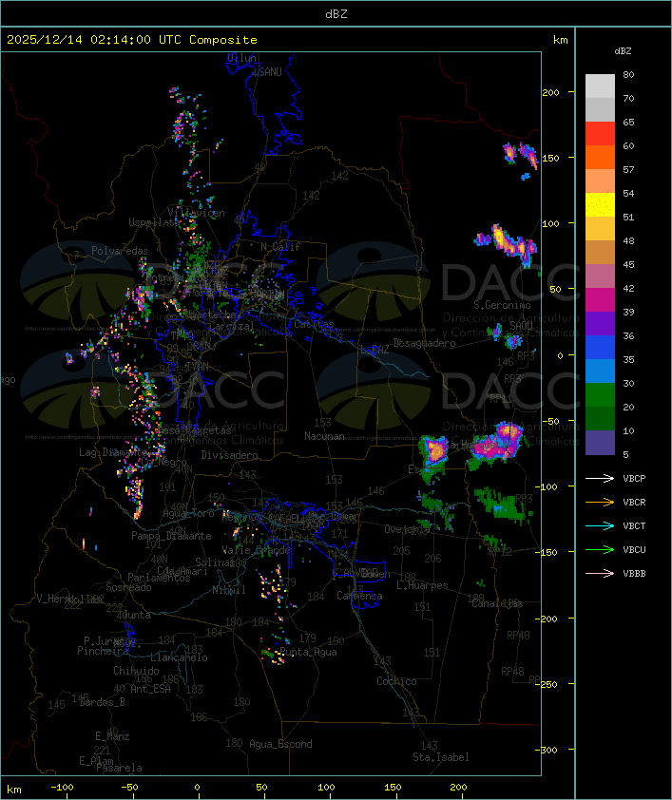Click the Valle_Grande place label
The image size is (672, 800).
tap(256, 550)
